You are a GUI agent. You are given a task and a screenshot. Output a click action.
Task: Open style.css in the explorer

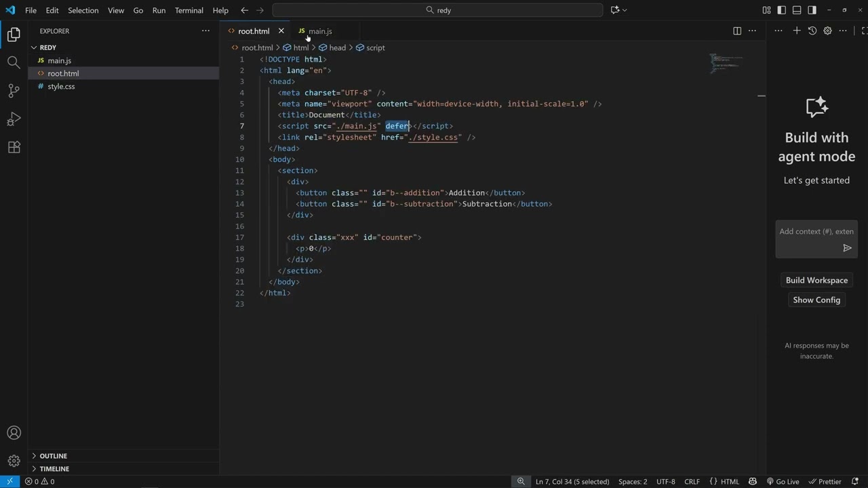tap(61, 86)
